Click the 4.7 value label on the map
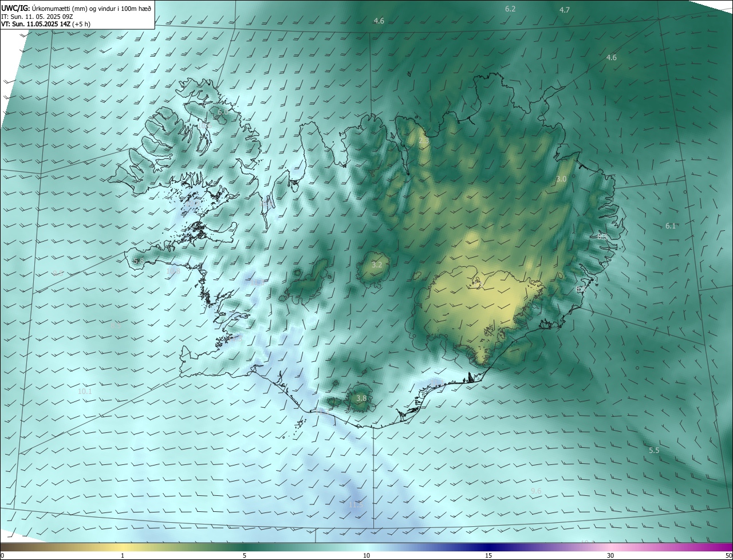 pyautogui.click(x=565, y=10)
